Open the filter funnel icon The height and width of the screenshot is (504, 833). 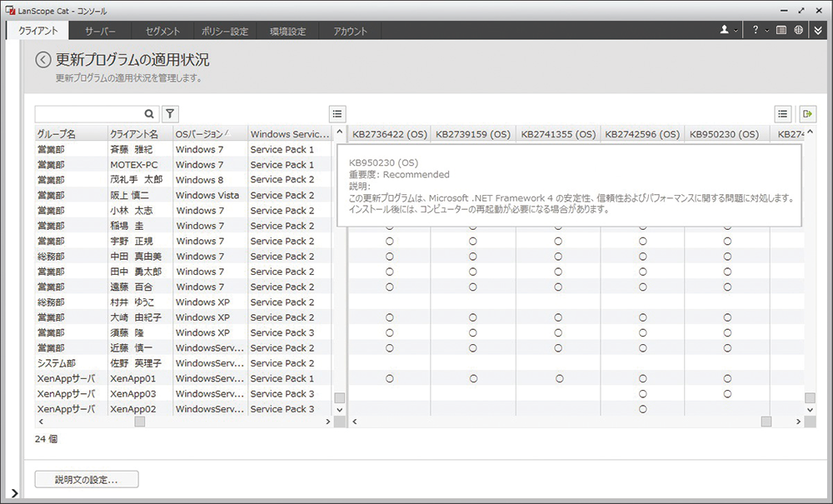[170, 113]
